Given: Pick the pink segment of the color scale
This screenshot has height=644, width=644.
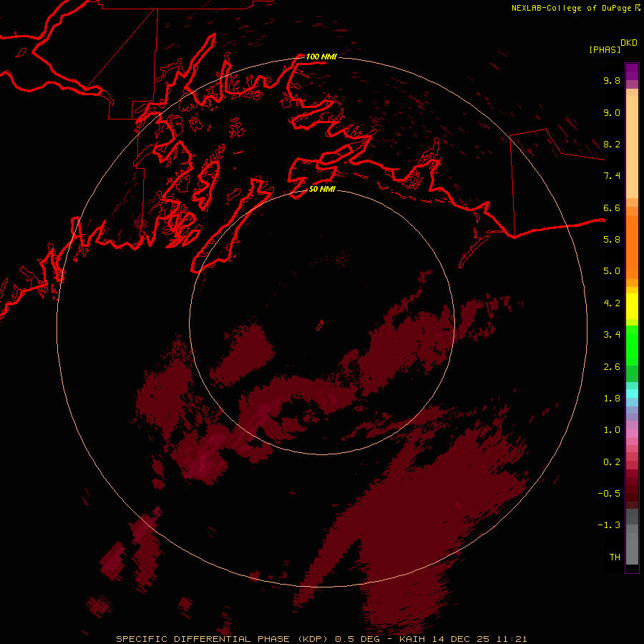Looking at the screenshot, I should pyautogui.click(x=632, y=434).
